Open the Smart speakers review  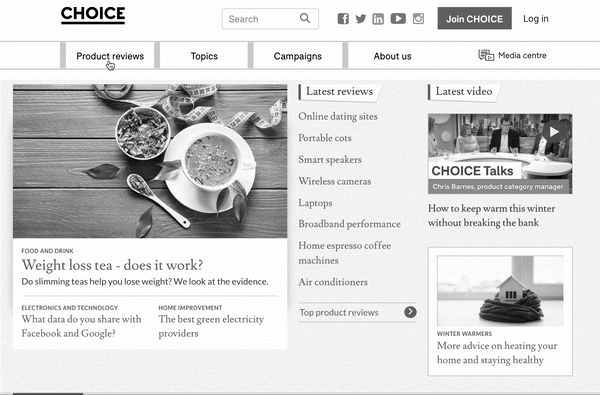coord(330,160)
